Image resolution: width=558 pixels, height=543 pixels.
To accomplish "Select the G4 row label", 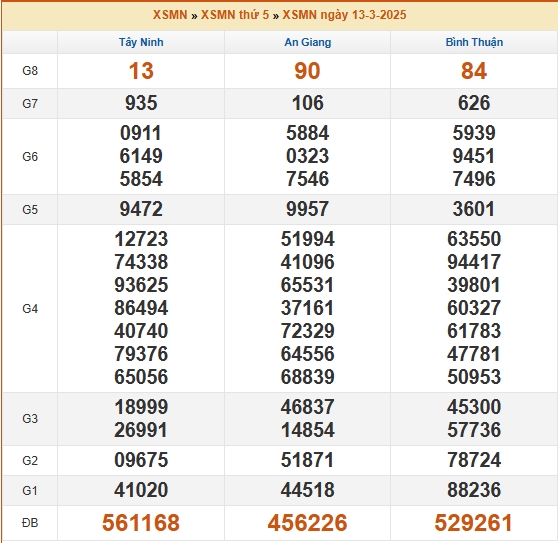I will (x=30, y=309).
